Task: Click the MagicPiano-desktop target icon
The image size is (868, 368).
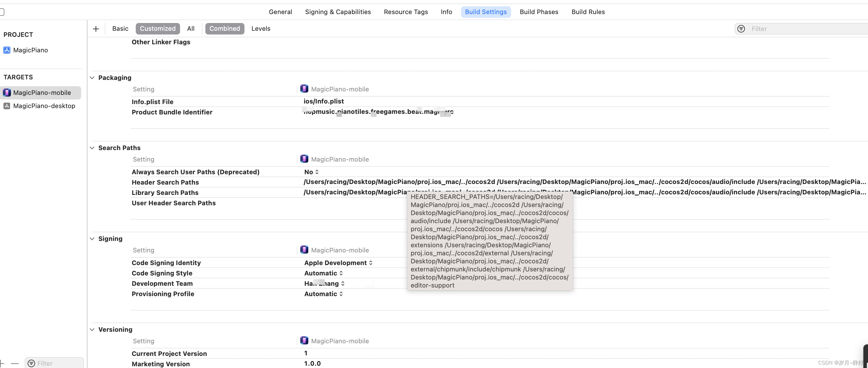Action: point(7,106)
